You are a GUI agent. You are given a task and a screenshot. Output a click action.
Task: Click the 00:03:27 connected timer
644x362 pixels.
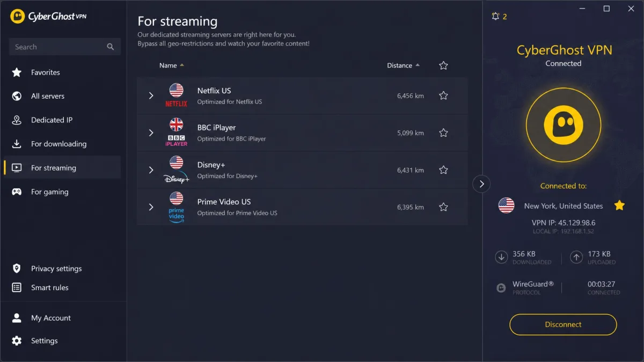tap(601, 284)
